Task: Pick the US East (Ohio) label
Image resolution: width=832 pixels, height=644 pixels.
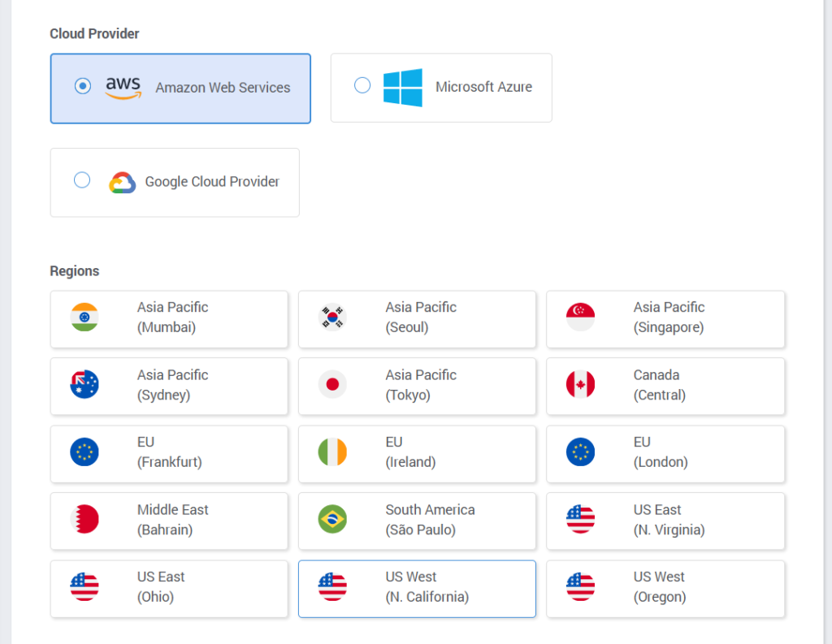Action: (161, 586)
